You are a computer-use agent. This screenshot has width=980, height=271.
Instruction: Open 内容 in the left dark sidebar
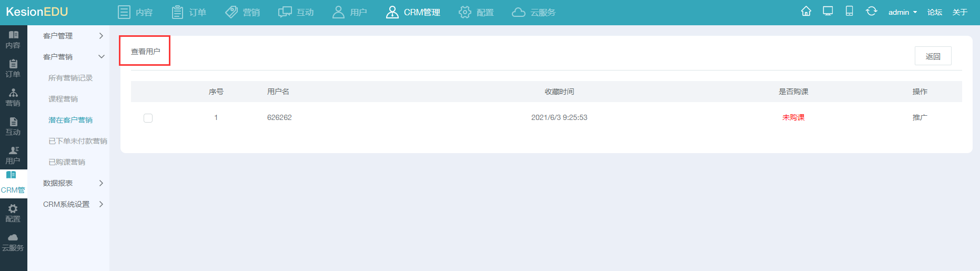(x=13, y=40)
